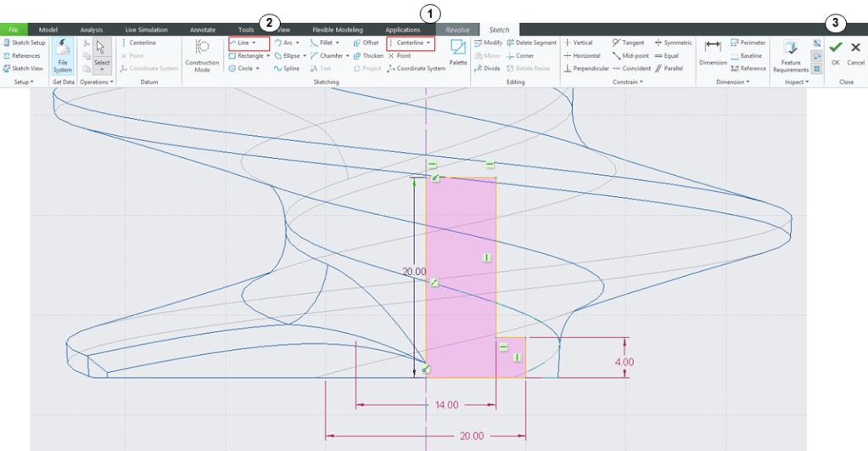868x451 pixels.
Task: Activate the large Dimension tool
Action: pos(713,51)
